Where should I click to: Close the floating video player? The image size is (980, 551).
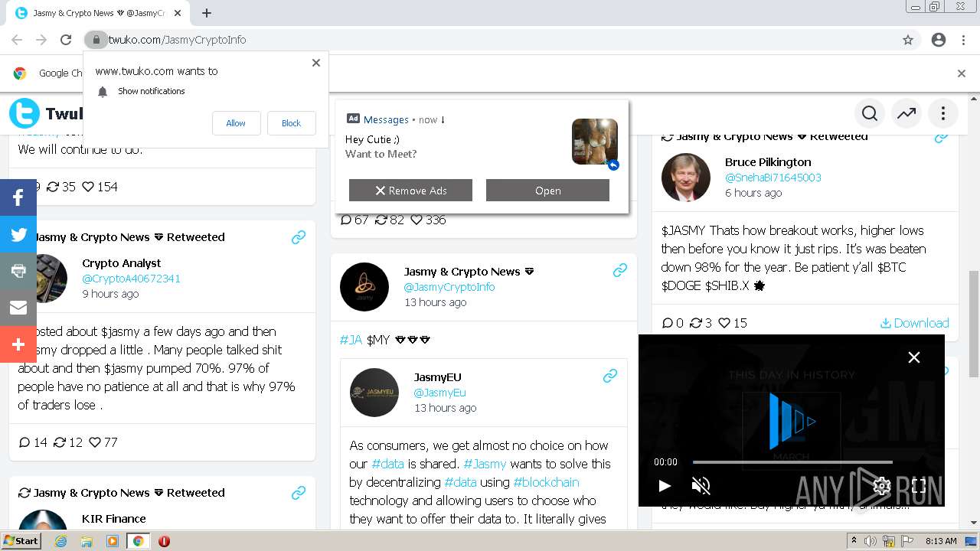pyautogui.click(x=914, y=357)
